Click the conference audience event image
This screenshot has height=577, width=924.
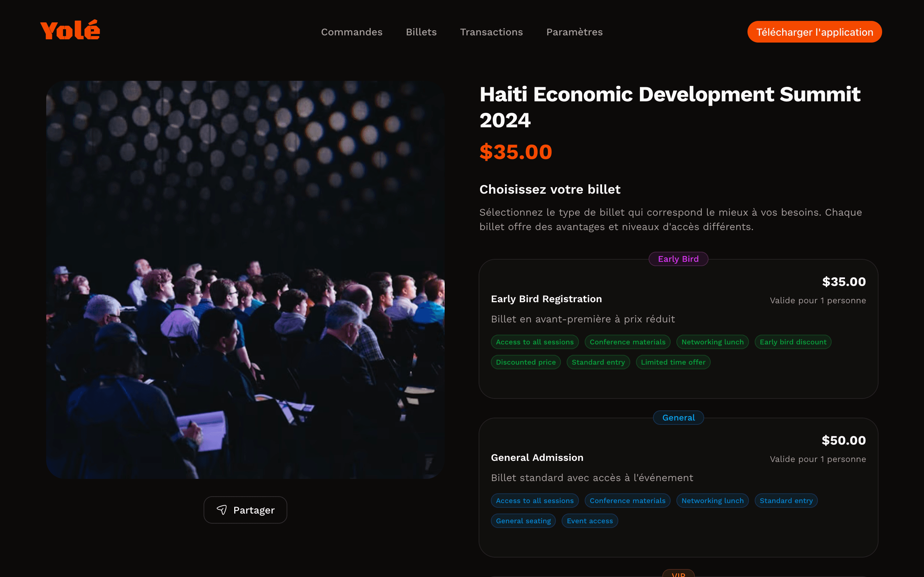point(245,279)
